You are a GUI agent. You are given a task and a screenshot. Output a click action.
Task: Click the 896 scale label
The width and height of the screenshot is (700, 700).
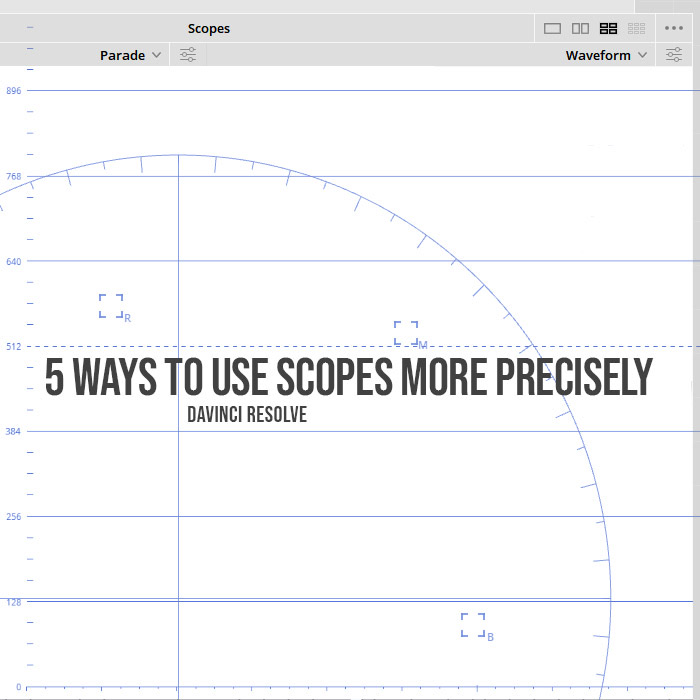13,91
